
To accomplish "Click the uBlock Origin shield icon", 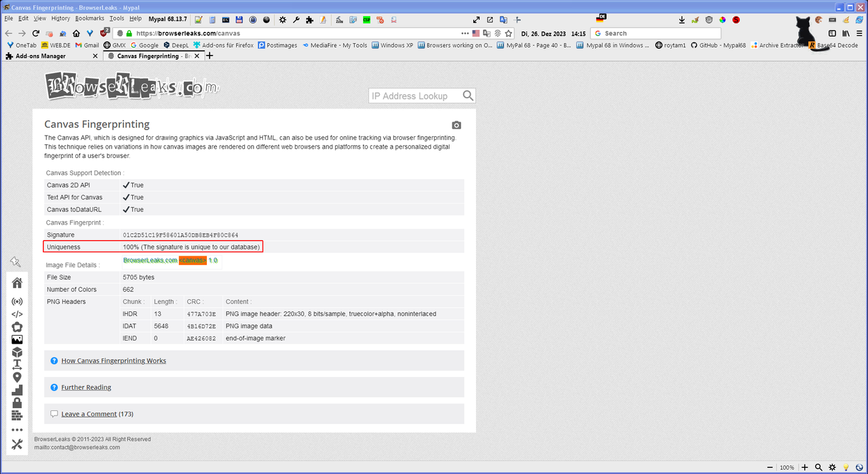I will pos(104,33).
